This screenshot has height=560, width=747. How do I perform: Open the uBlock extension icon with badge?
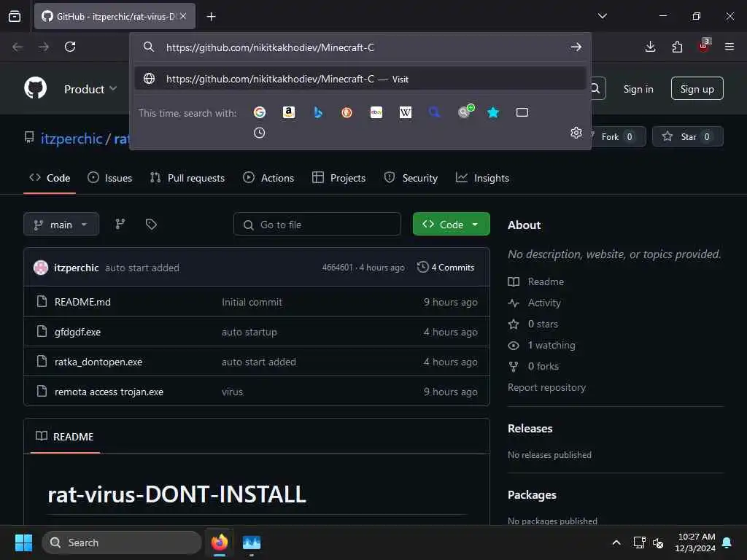tap(704, 46)
